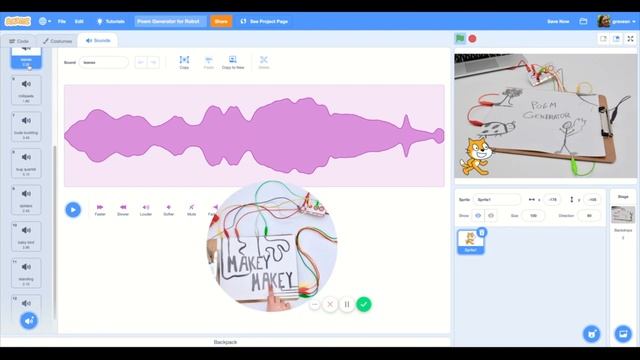This screenshot has height=360, width=640.
Task: Select sound number 6 in the list
Action: click(26, 90)
